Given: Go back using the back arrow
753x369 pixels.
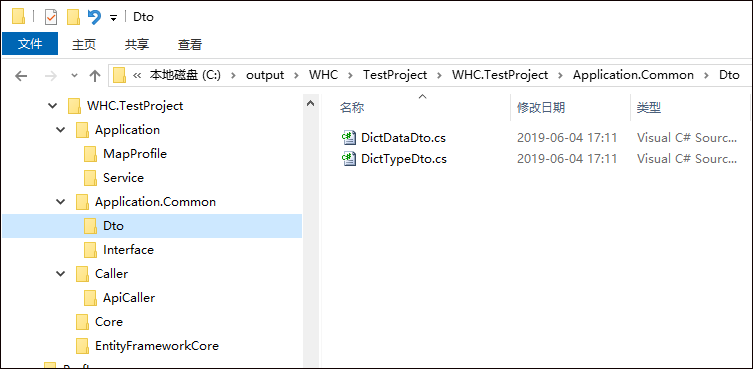Looking at the screenshot, I should (21, 75).
